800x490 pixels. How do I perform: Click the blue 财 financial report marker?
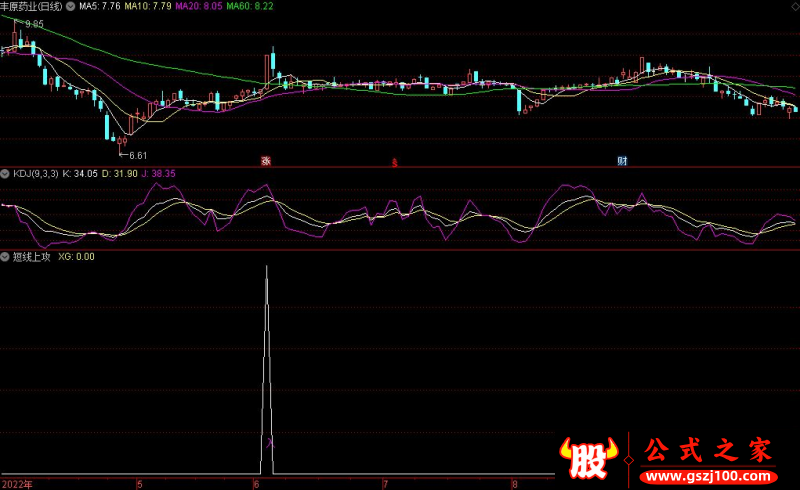pyautogui.click(x=622, y=160)
